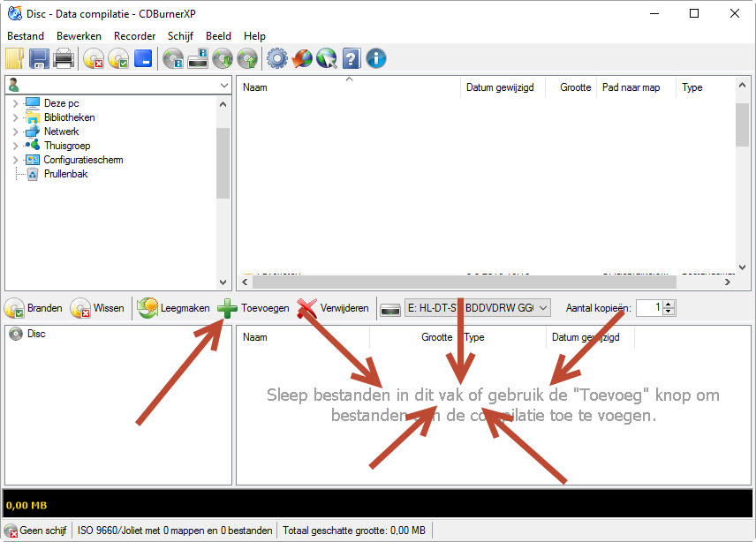The image size is (756, 542).
Task: Open the recorder drive dropdown
Action: coord(543,308)
